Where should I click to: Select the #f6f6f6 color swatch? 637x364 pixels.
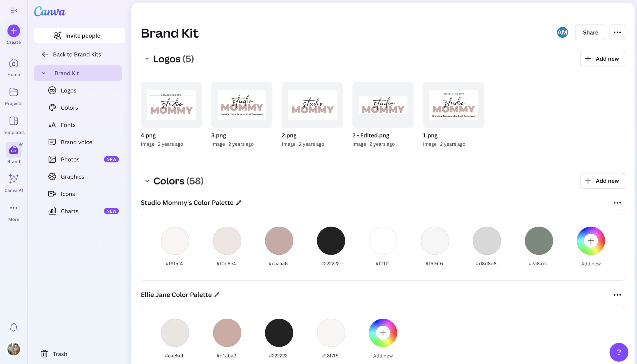(x=435, y=241)
